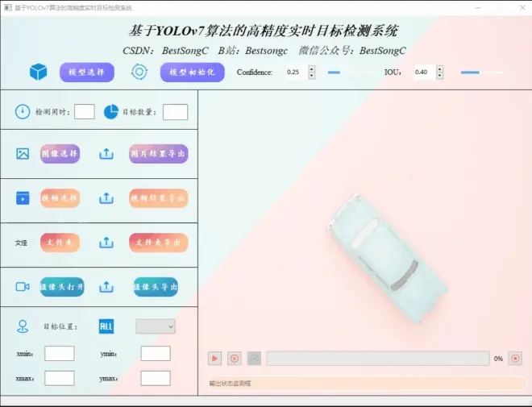Click the 模型选择 button
The image size is (532, 407).
86,73
